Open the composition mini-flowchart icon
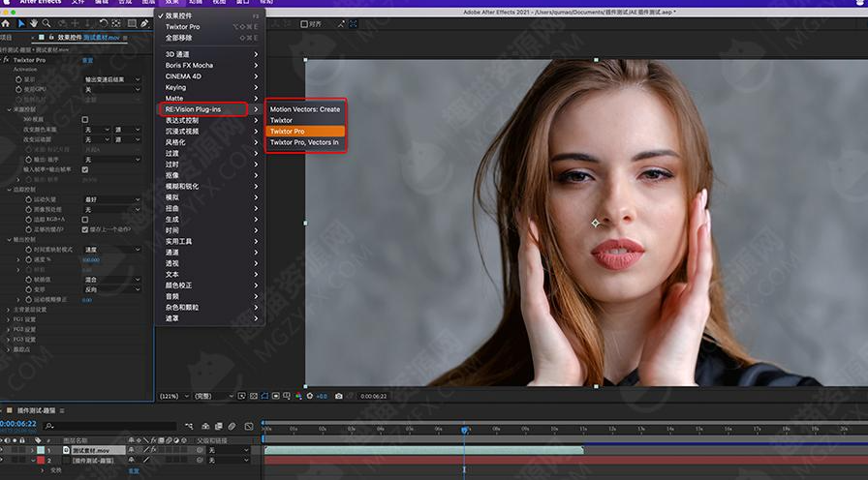 189,426
